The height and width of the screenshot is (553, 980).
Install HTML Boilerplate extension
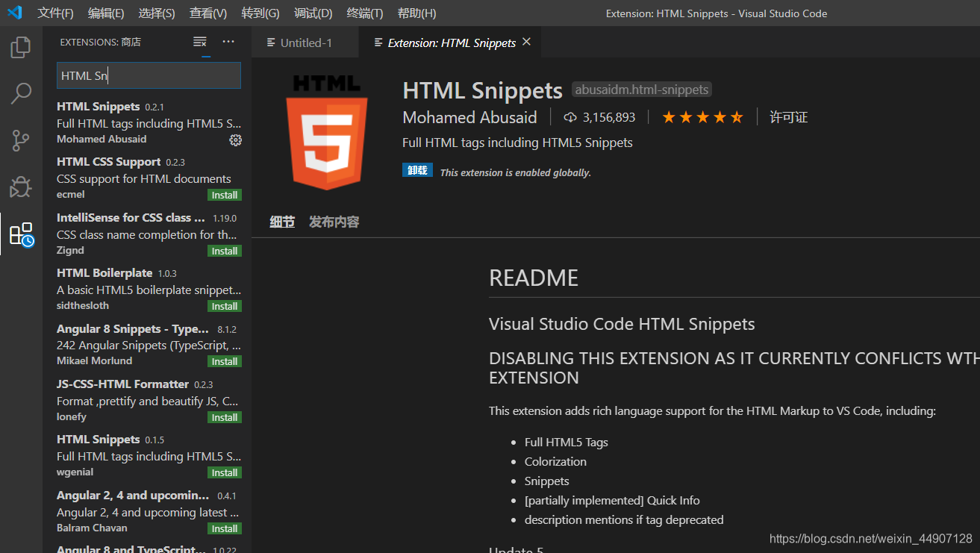tap(225, 306)
